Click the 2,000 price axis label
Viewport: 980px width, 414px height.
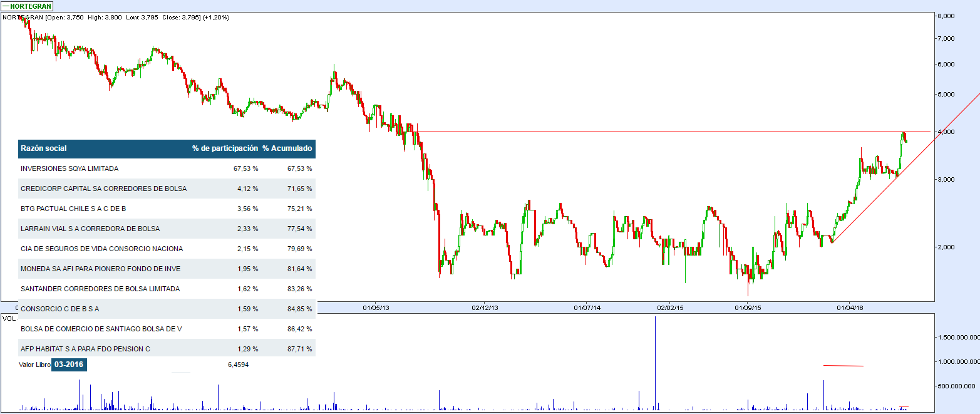pyautogui.click(x=945, y=247)
